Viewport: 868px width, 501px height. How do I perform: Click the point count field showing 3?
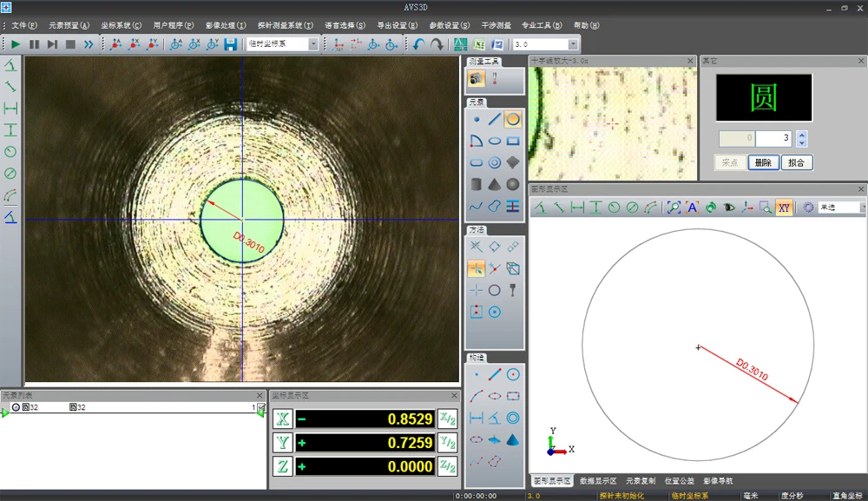click(x=773, y=138)
